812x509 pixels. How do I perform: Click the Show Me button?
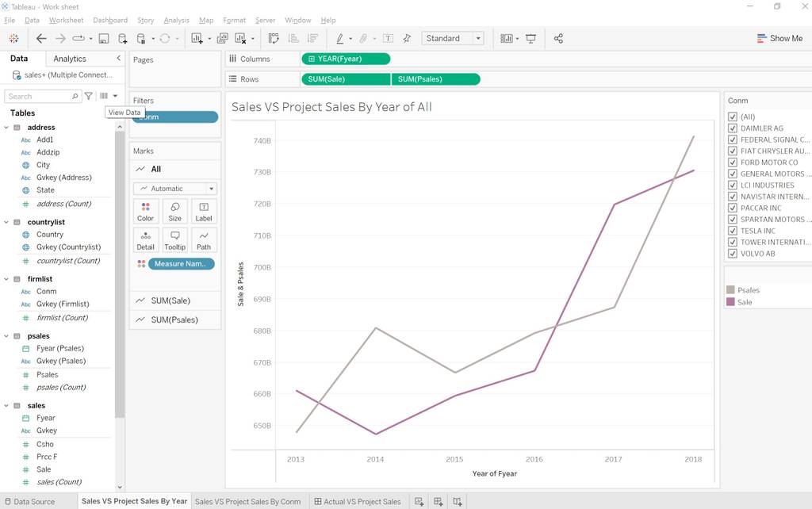[x=779, y=38]
